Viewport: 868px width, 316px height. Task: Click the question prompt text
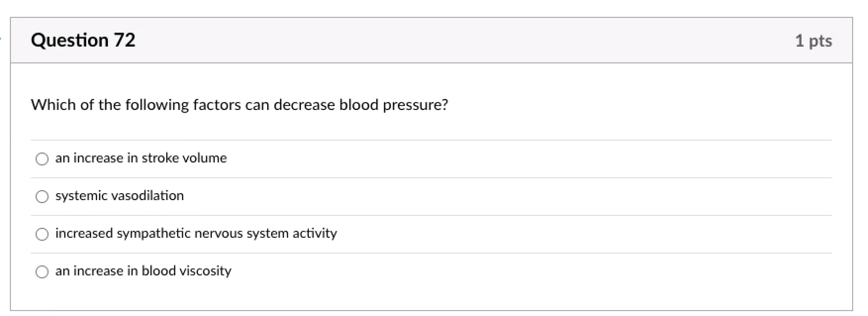pyautogui.click(x=240, y=105)
